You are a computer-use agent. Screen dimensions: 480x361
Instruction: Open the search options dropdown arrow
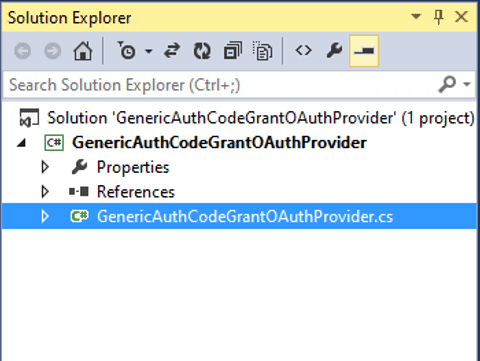click(x=467, y=84)
